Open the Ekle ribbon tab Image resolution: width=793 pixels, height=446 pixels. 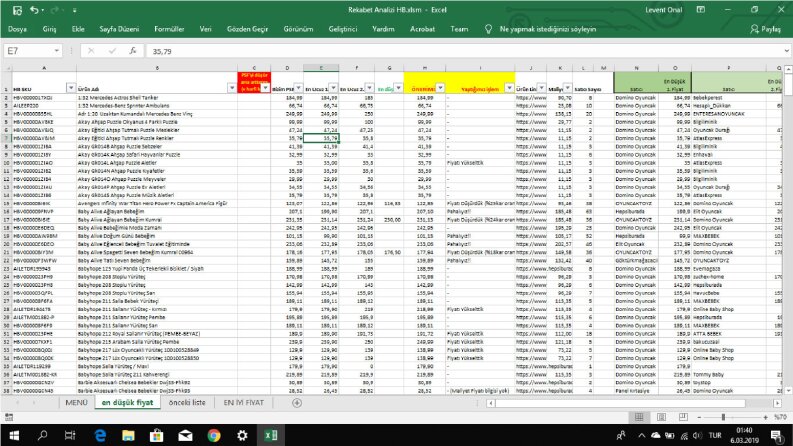(78, 29)
